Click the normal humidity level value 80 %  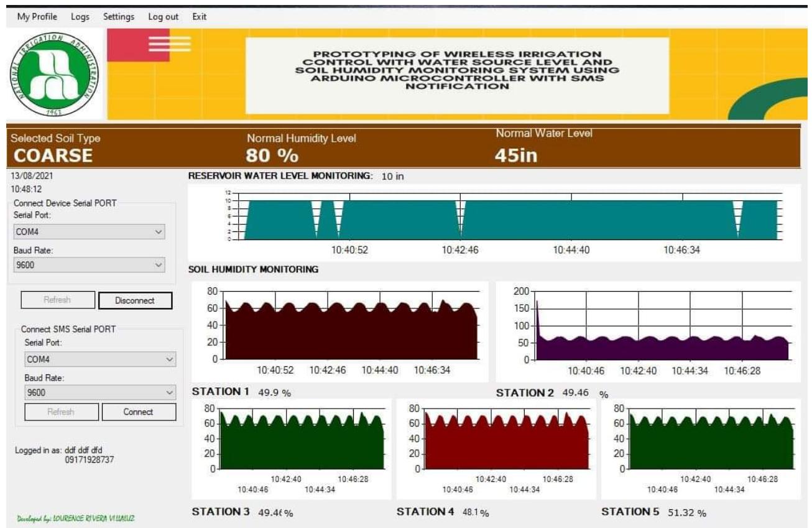click(x=272, y=155)
